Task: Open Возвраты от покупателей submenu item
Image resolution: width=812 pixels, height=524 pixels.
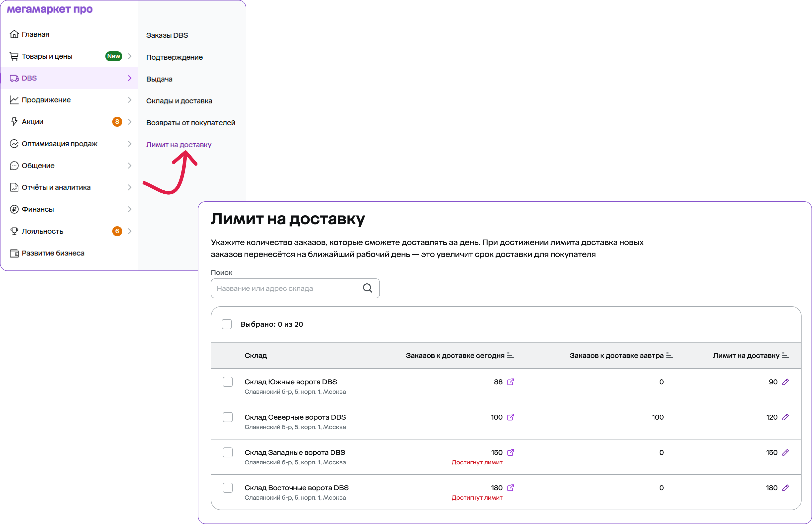Action: click(191, 123)
